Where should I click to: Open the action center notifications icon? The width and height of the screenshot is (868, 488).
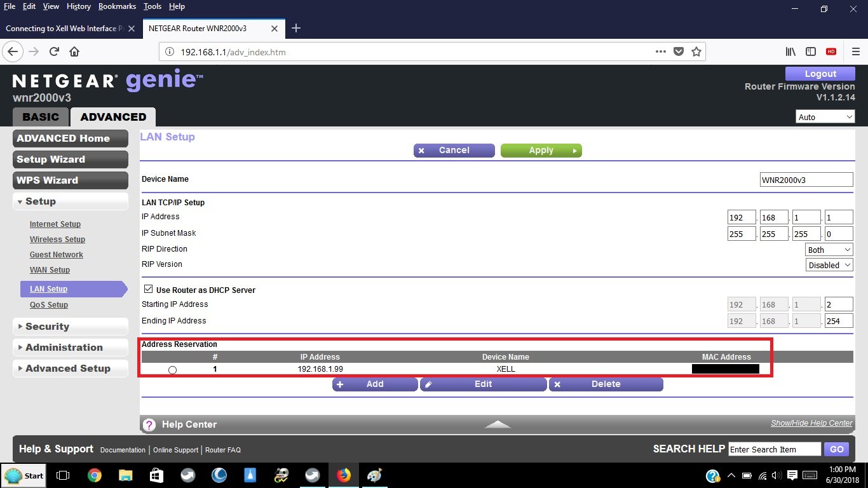click(x=792, y=475)
